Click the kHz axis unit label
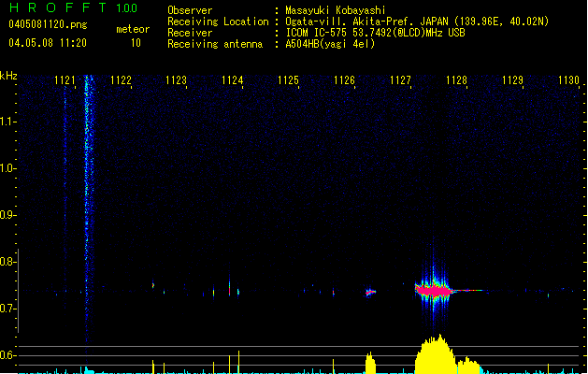This screenshot has width=588, height=374. coord(8,75)
